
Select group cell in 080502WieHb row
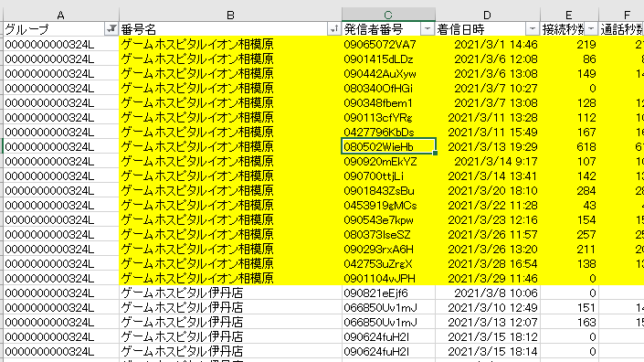point(61,146)
